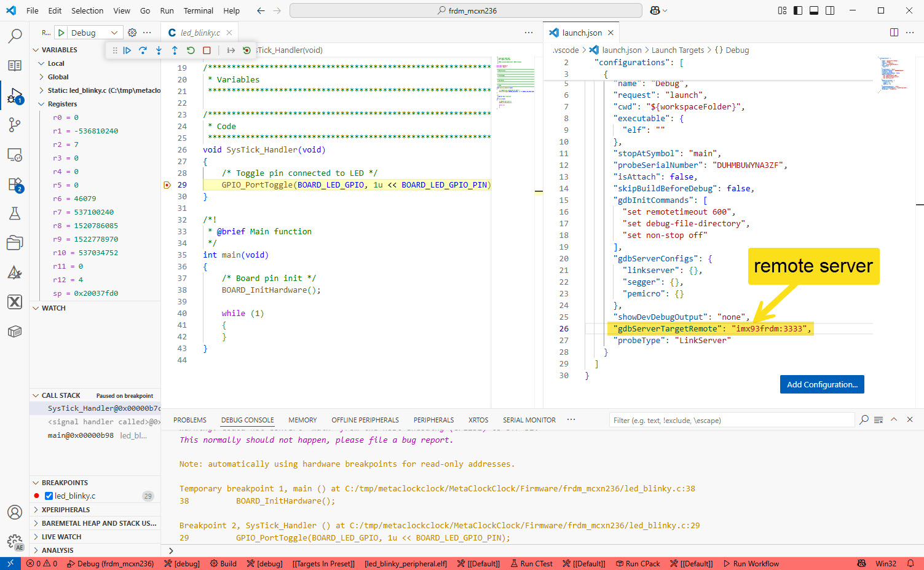
Task: Click the debug console filter input field
Action: (732, 419)
